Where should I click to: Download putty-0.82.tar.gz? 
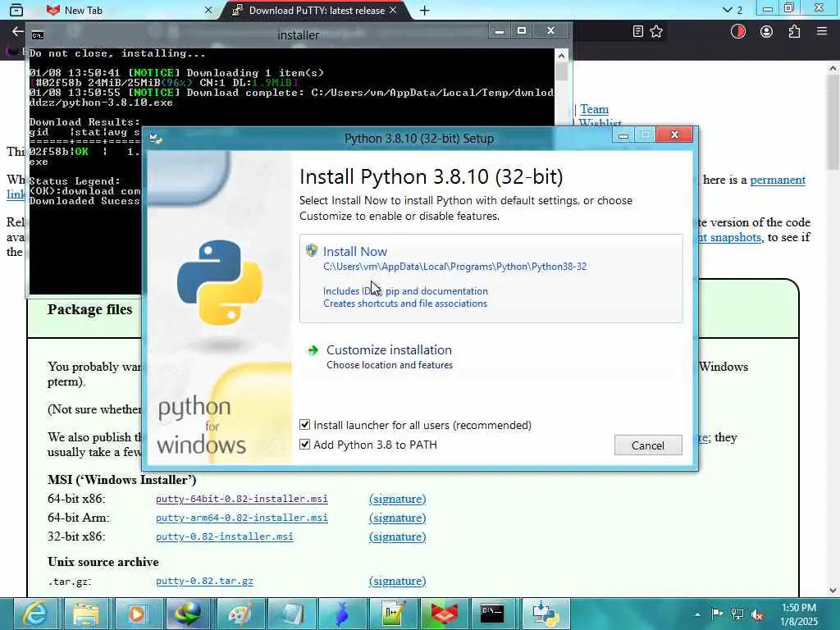tap(204, 581)
